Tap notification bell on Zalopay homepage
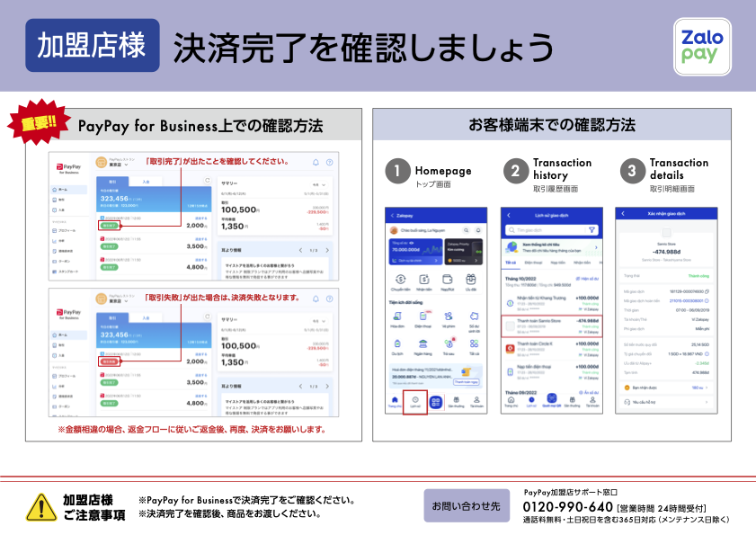 (x=478, y=230)
